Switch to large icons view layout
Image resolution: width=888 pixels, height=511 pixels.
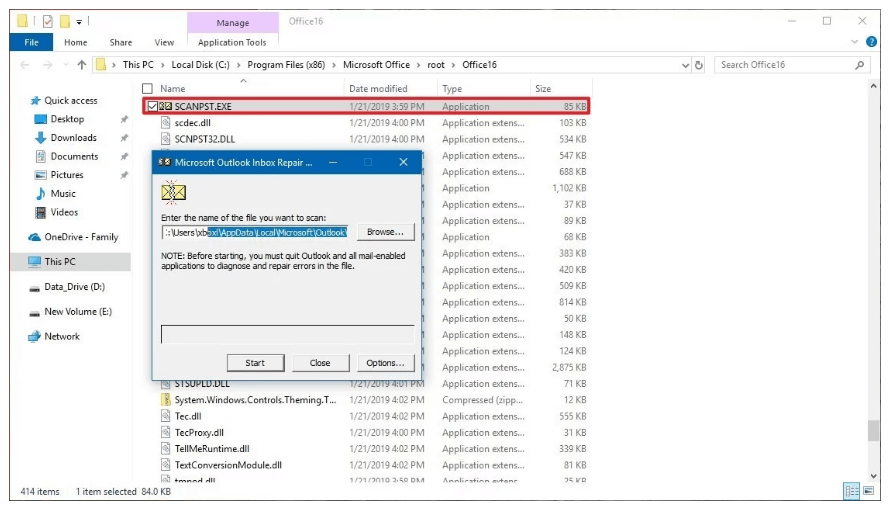(x=868, y=492)
